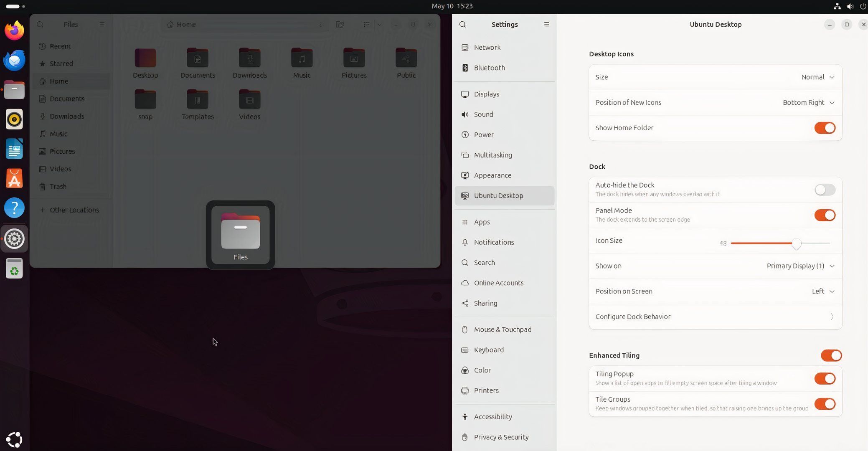Go to Recent in Files sidebar

(x=71, y=46)
